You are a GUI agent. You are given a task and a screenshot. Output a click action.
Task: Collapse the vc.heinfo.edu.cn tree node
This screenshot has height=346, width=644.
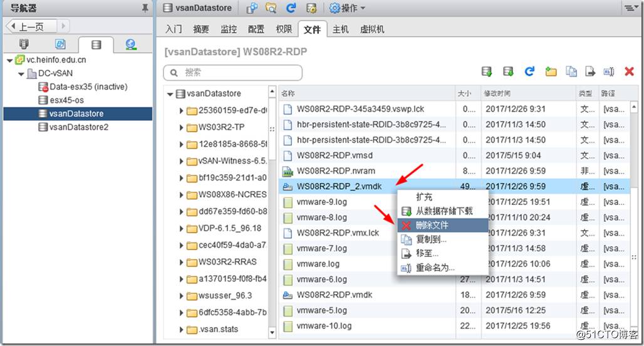pyautogui.click(x=9, y=60)
